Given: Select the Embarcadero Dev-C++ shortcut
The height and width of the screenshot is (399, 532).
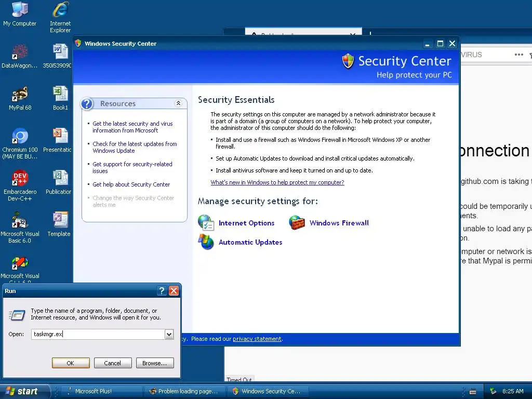Looking at the screenshot, I should click(x=20, y=186).
